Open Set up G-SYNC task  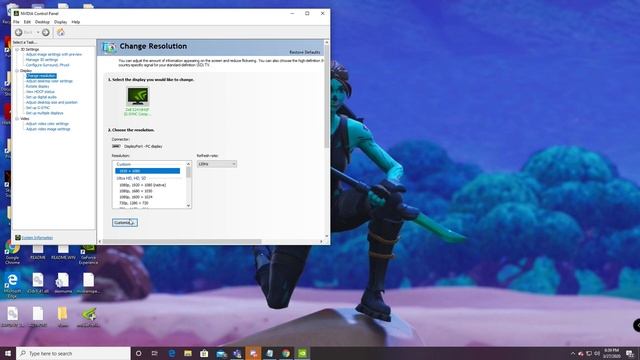point(38,108)
